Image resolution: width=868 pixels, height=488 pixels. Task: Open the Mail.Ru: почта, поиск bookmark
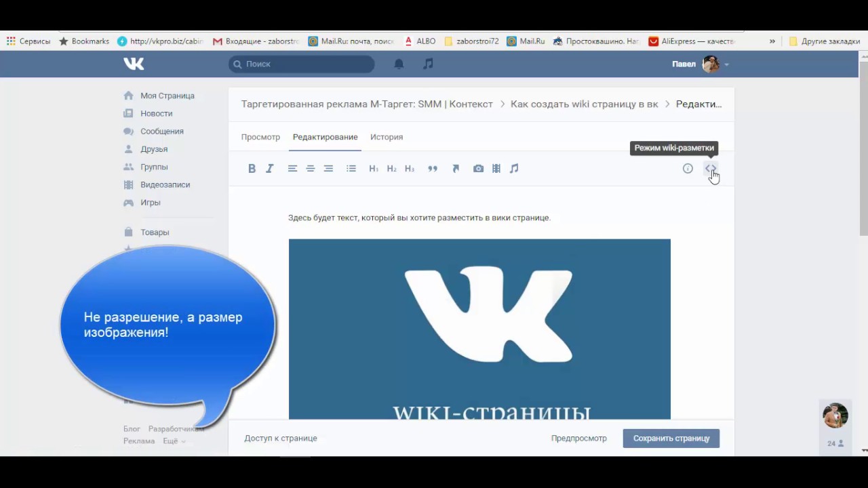[x=351, y=41]
